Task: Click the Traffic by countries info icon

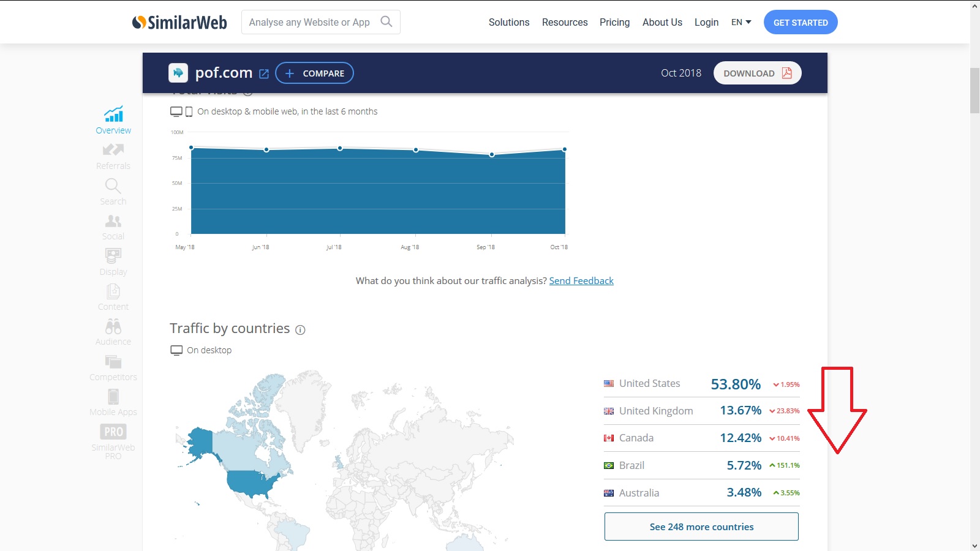Action: 300,330
